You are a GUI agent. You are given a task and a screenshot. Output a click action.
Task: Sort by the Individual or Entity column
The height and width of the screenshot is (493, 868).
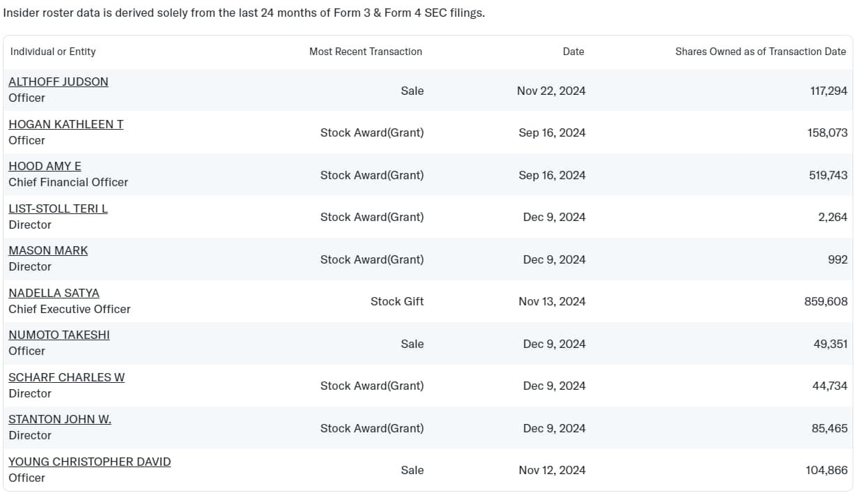52,52
